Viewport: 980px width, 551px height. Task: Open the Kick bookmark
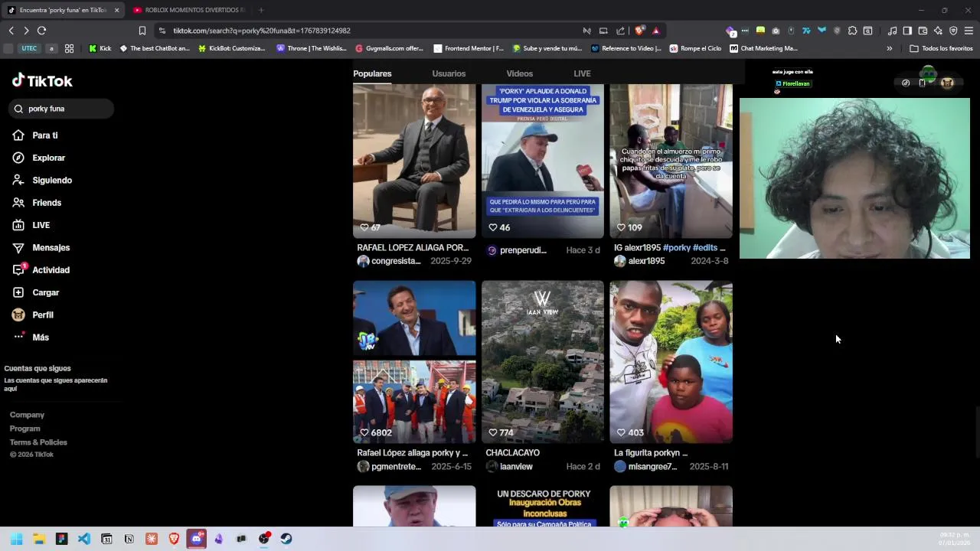100,48
